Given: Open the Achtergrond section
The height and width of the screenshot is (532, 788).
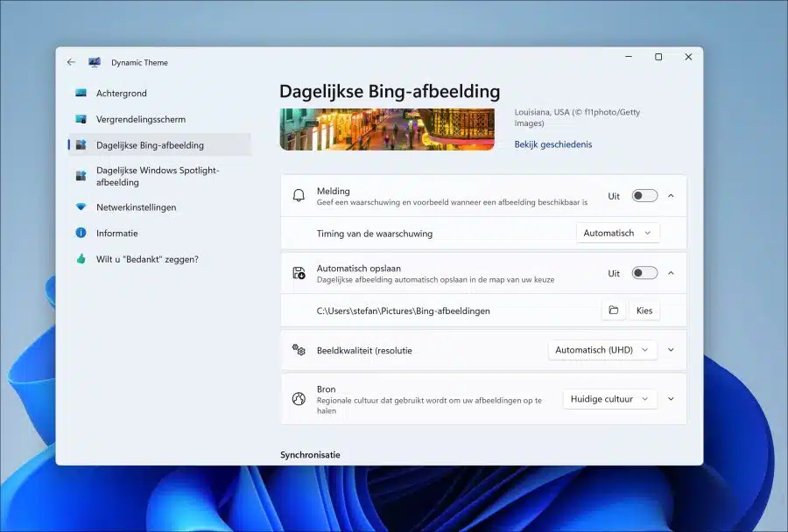Looking at the screenshot, I should click(x=160, y=93).
